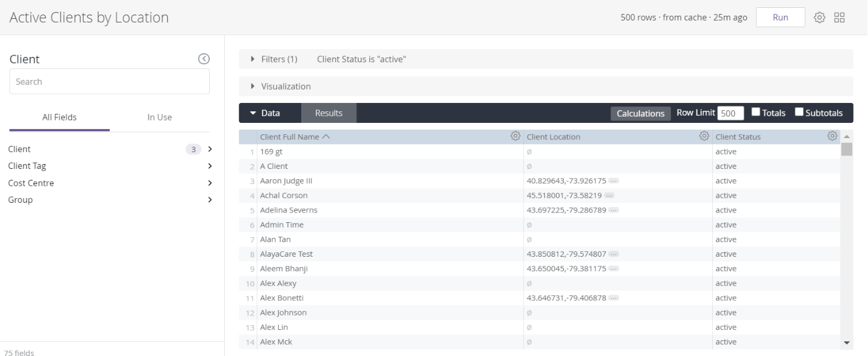Click the ellipsis beside AlayaCare Test location

tap(613, 254)
